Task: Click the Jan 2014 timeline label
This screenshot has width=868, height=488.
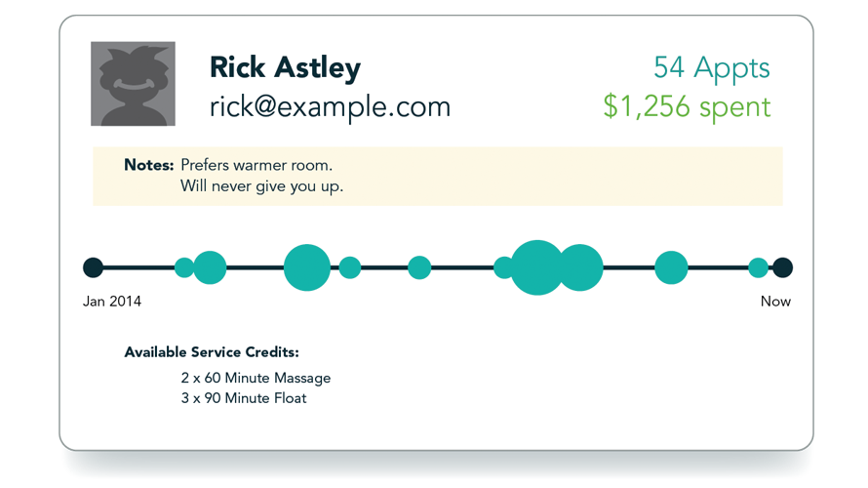Action: (112, 302)
